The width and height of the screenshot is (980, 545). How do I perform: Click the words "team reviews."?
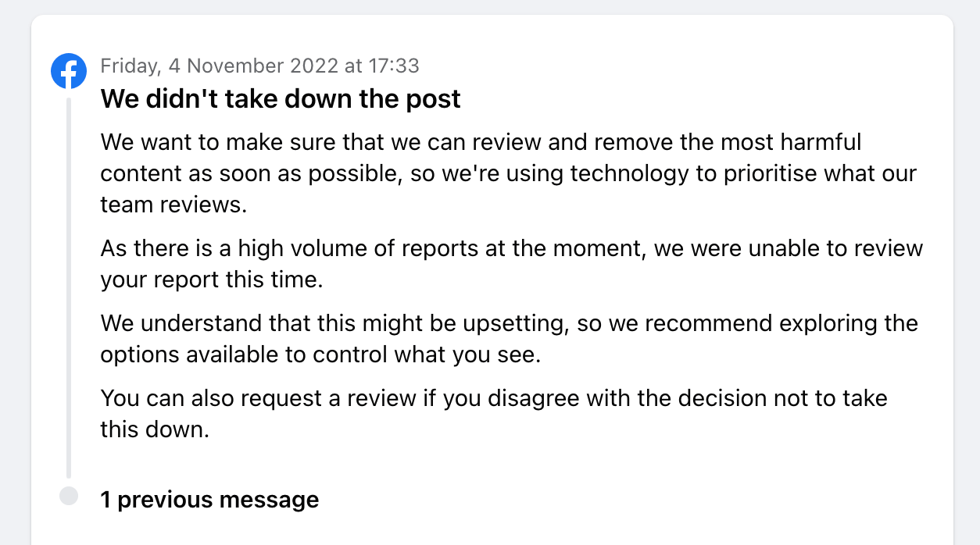tap(173, 205)
